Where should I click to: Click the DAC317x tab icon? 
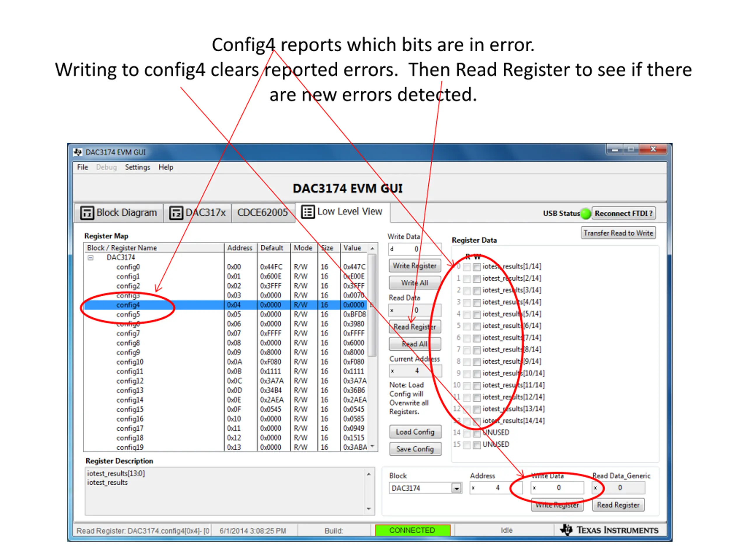(x=176, y=213)
